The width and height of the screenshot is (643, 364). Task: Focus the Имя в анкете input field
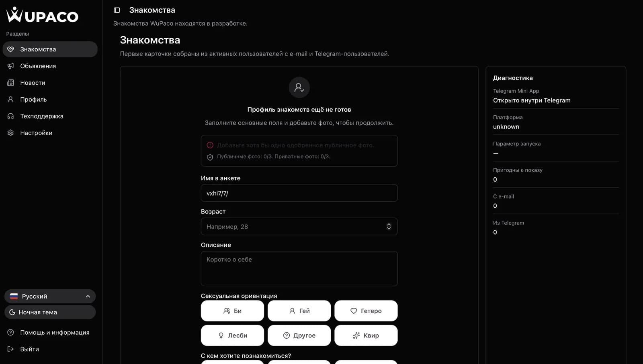299,193
